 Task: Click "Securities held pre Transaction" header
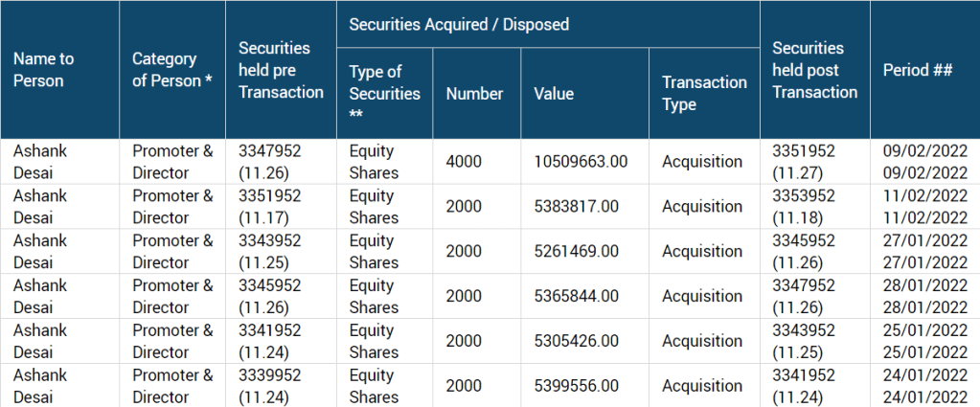pos(275,70)
